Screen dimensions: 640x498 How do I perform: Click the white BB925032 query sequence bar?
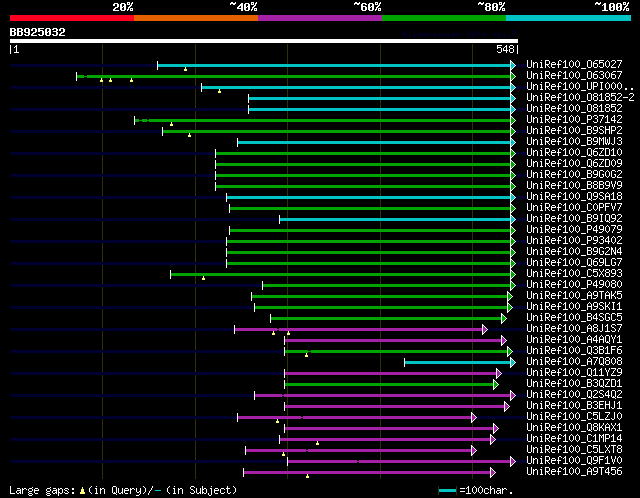(264, 41)
